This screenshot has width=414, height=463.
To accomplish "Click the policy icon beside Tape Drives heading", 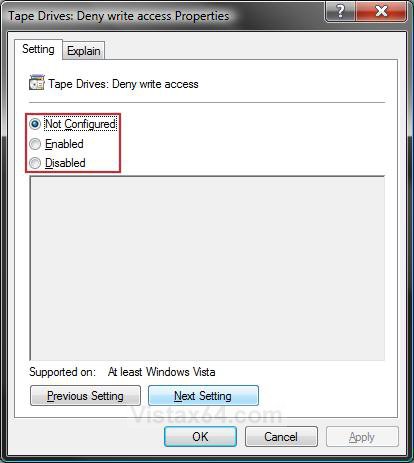I will [x=37, y=83].
